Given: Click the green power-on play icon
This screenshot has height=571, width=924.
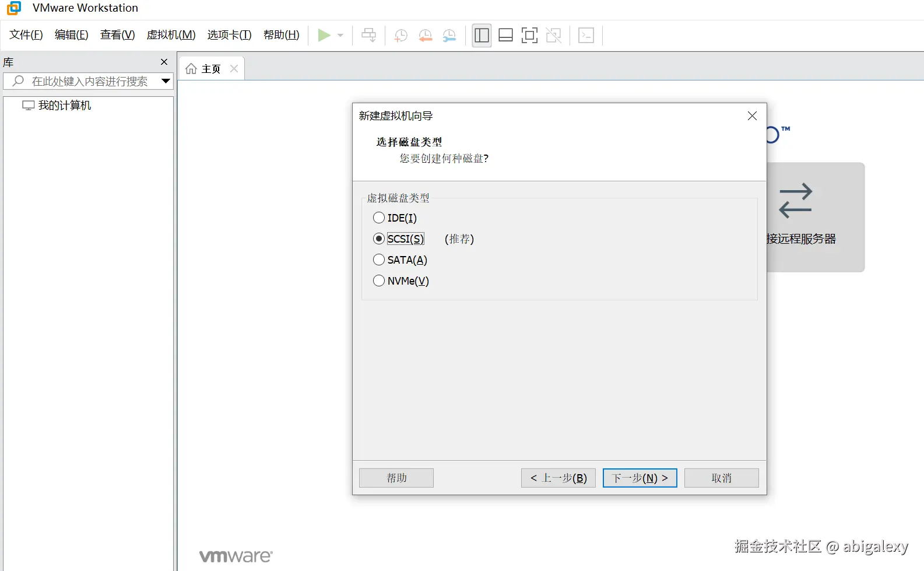Looking at the screenshot, I should tap(324, 35).
